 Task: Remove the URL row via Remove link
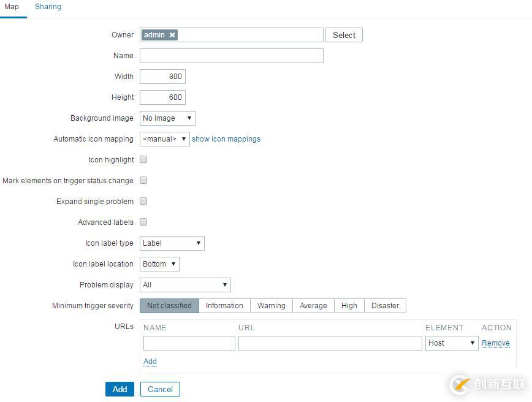[495, 343]
